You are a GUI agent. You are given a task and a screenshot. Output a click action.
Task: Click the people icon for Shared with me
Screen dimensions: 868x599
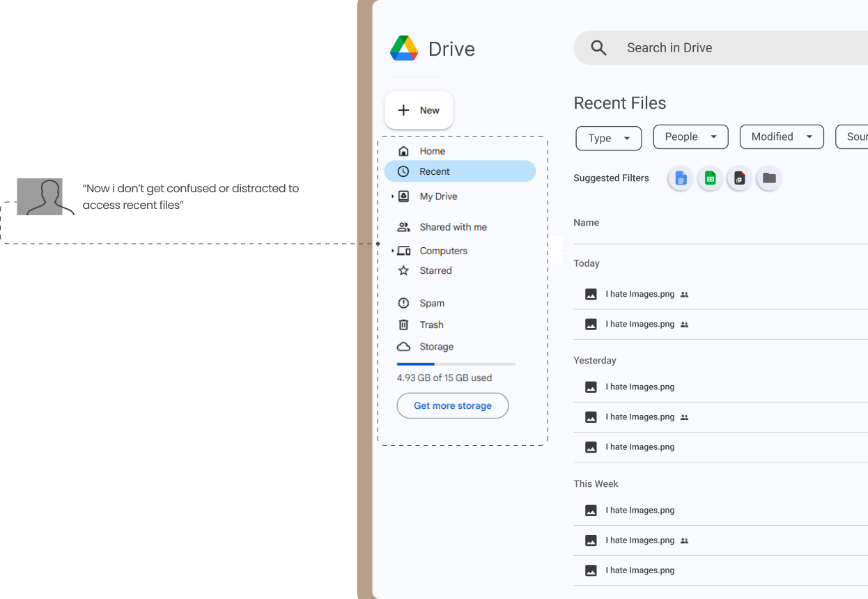(x=403, y=227)
